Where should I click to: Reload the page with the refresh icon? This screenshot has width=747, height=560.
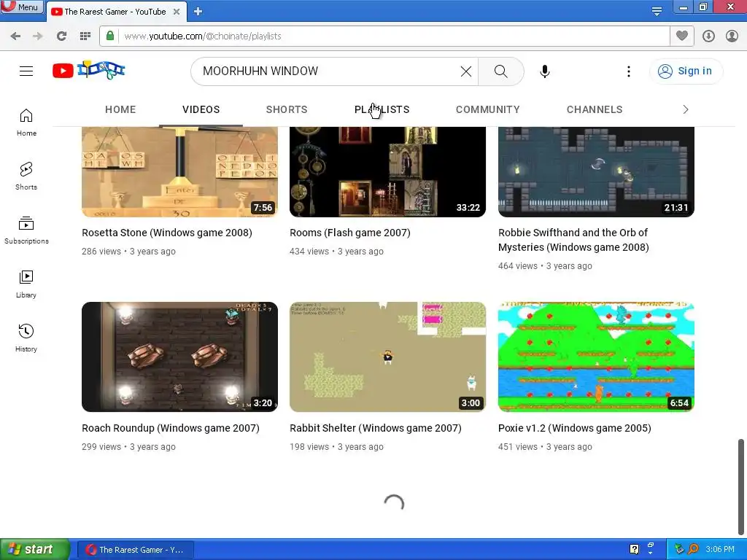[61, 36]
